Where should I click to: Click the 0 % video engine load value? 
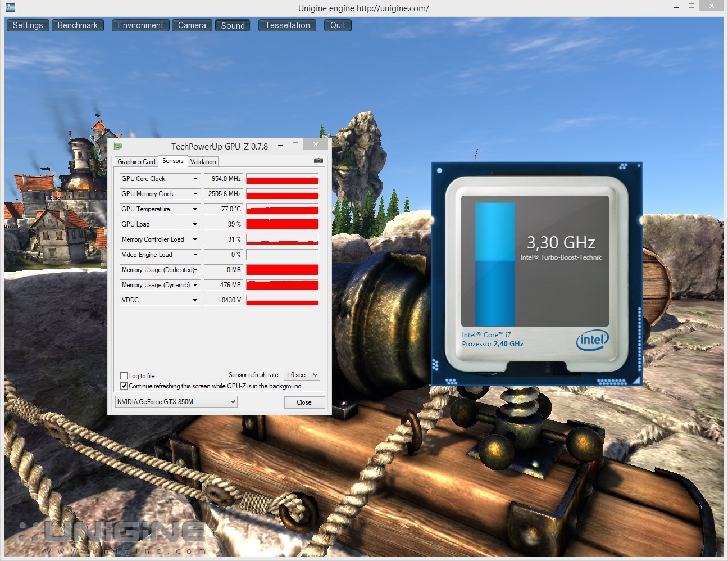coord(223,255)
